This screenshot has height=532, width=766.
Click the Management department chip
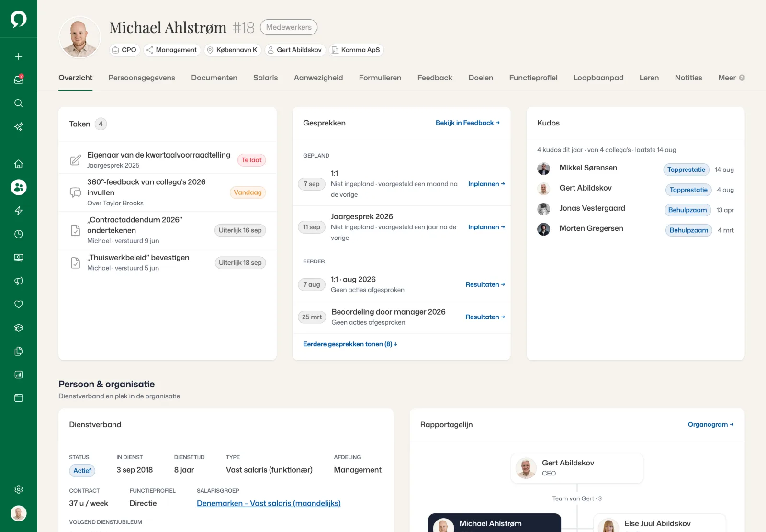pyautogui.click(x=172, y=50)
